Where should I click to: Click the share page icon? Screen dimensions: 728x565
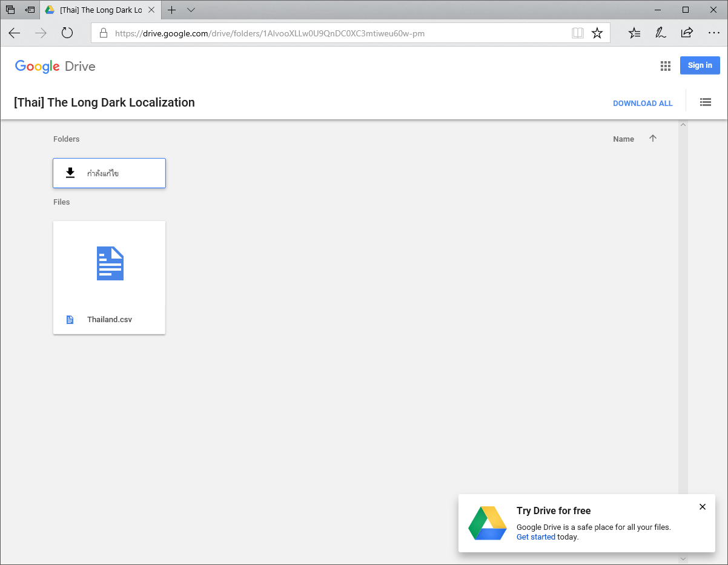(687, 33)
